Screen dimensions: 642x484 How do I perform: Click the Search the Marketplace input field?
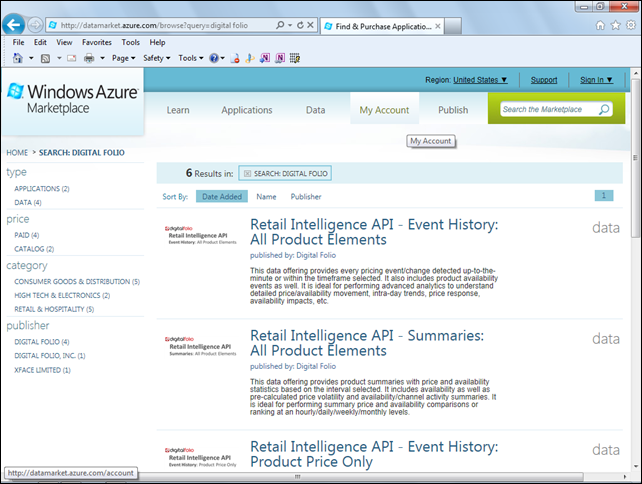[x=549, y=109]
